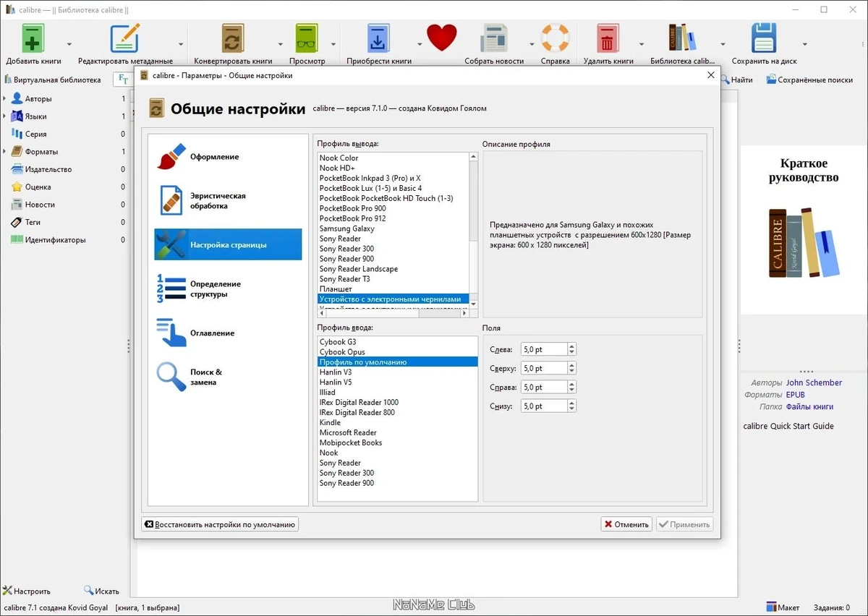Click the Сохранить на диск floppy icon
This screenshot has height=616, width=868.
click(x=764, y=38)
